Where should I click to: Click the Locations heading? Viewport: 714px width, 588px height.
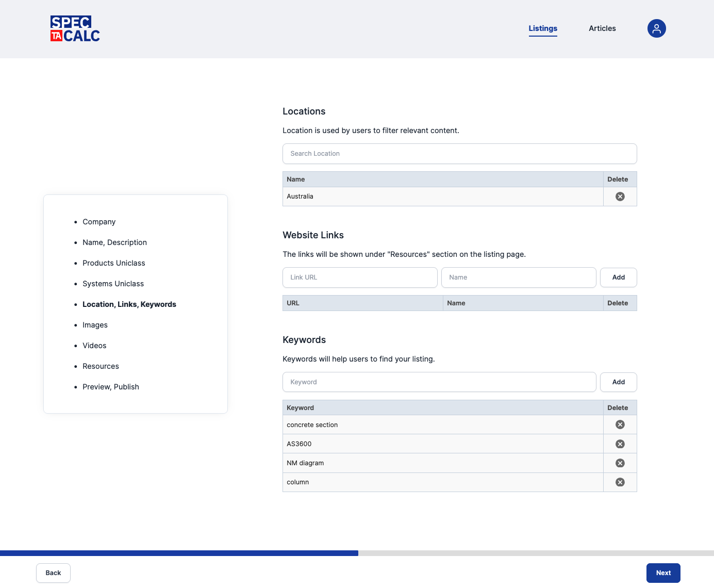pos(304,111)
